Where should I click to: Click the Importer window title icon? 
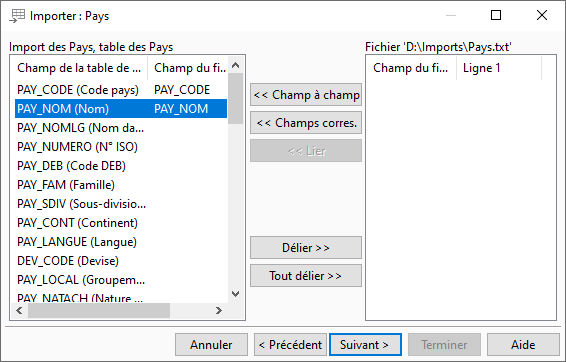pos(17,16)
